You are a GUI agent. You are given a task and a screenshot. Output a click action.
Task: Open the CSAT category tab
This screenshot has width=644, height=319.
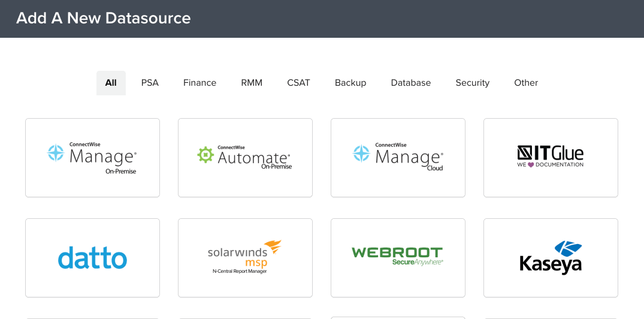(298, 83)
